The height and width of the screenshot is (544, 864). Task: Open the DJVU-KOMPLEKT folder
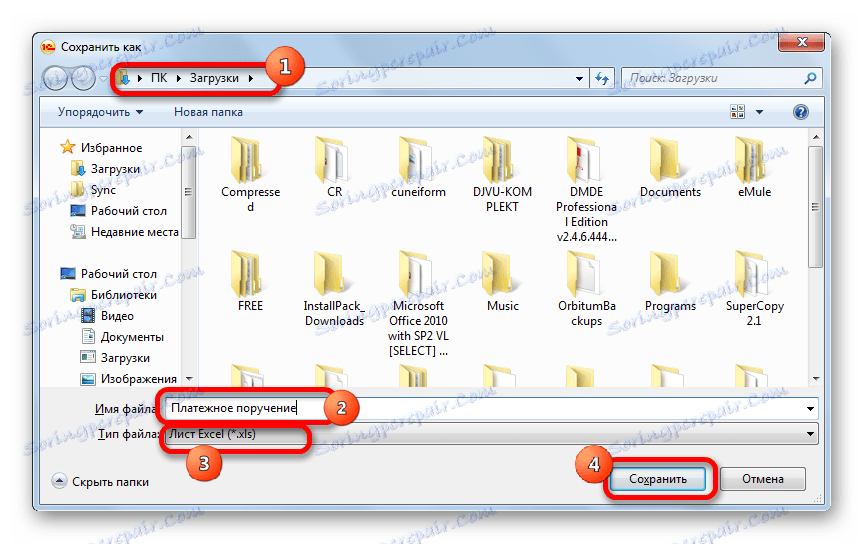pyautogui.click(x=502, y=174)
